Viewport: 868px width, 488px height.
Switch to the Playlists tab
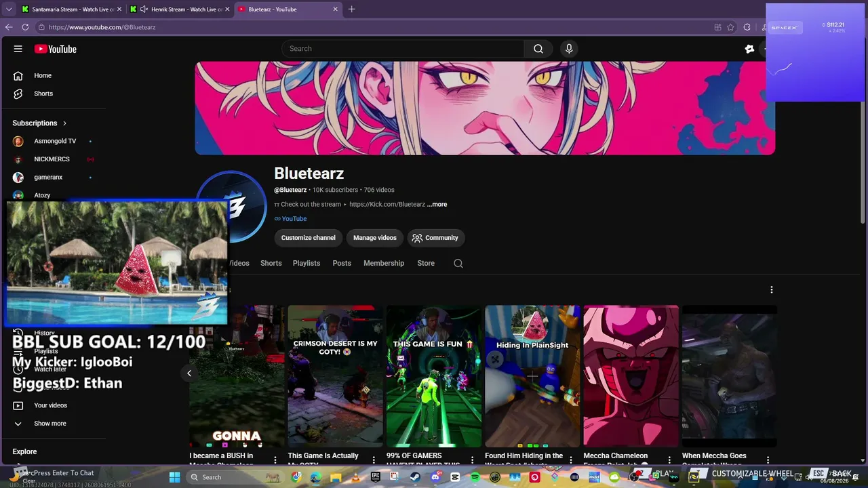click(307, 263)
